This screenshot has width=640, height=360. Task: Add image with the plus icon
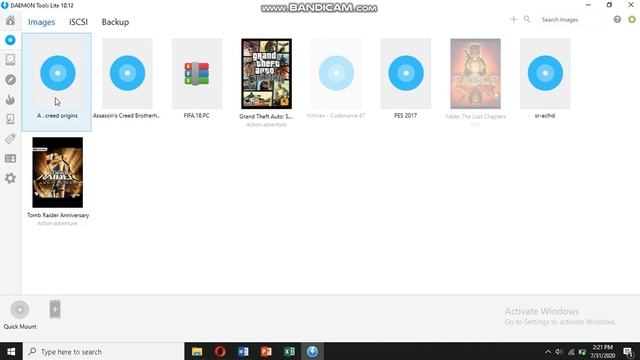point(513,19)
